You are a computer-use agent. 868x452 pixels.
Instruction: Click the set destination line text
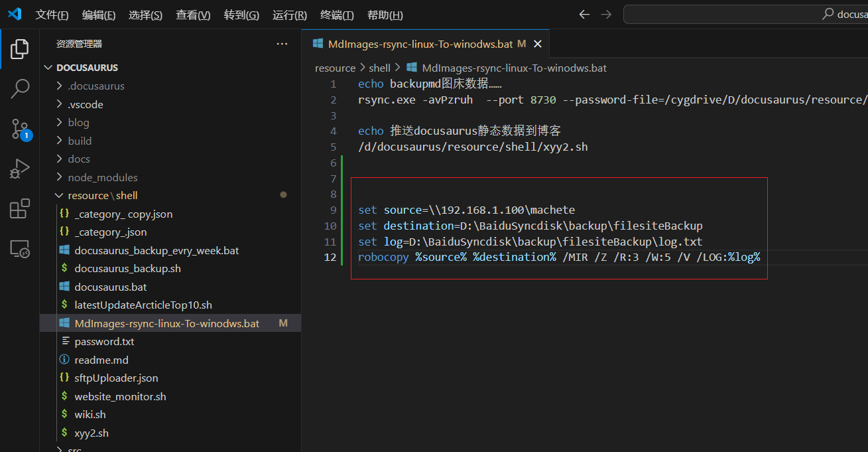pos(530,226)
